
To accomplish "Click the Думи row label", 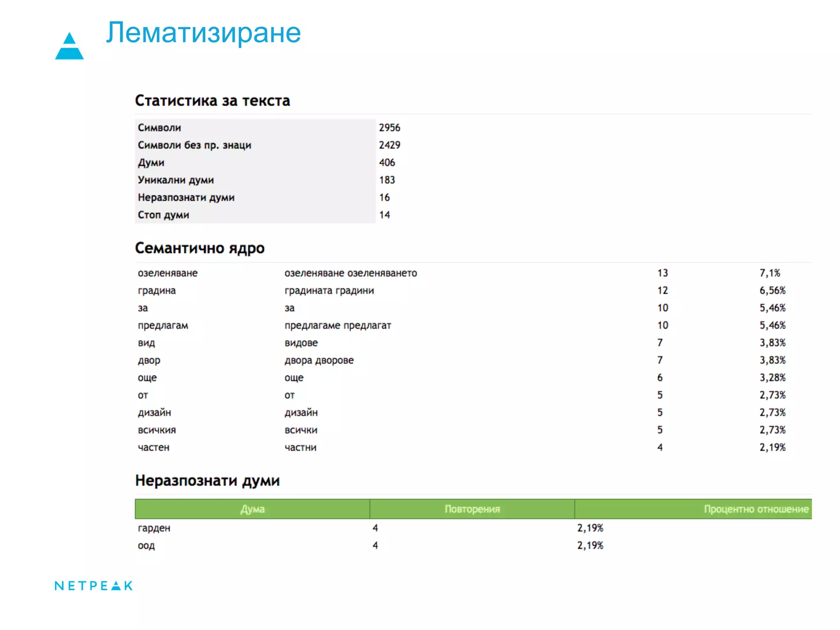I will point(151,163).
